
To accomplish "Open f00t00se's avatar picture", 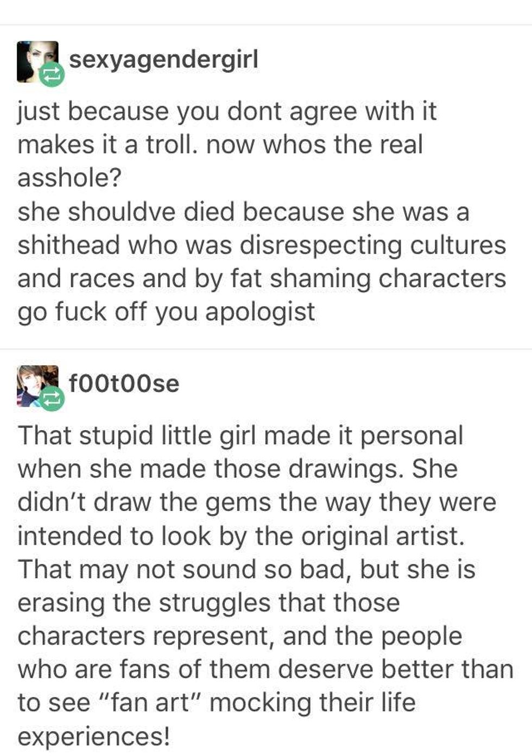I will coord(37,386).
